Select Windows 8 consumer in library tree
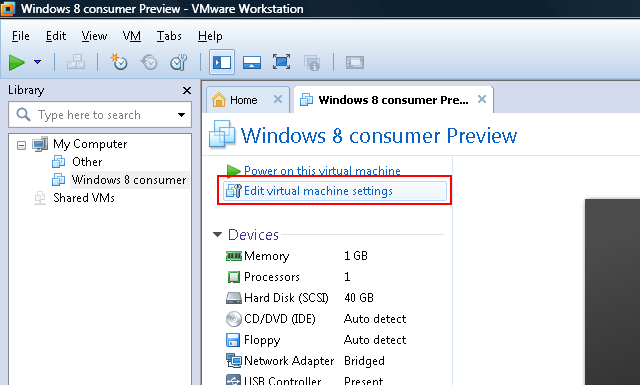 tap(129, 180)
